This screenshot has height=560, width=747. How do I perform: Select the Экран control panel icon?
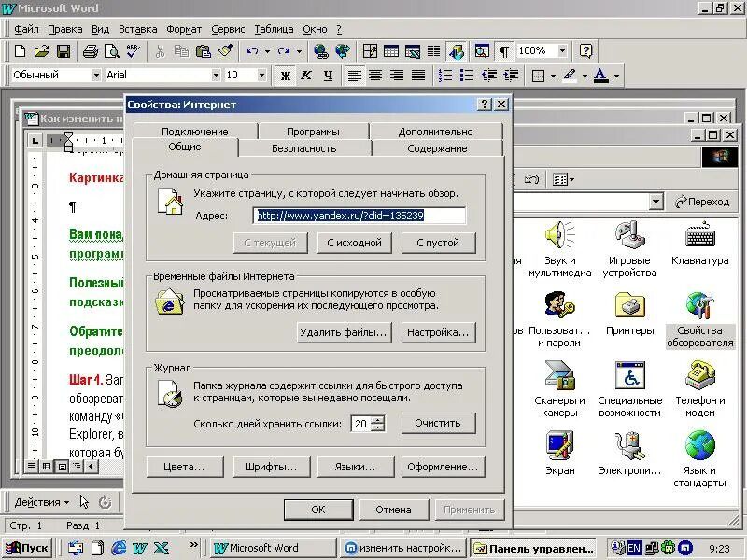coord(559,454)
